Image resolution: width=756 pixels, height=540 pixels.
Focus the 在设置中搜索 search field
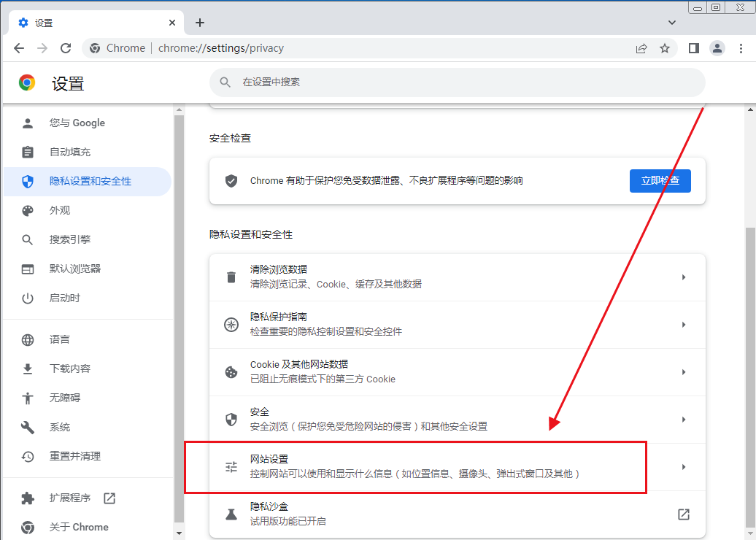457,82
